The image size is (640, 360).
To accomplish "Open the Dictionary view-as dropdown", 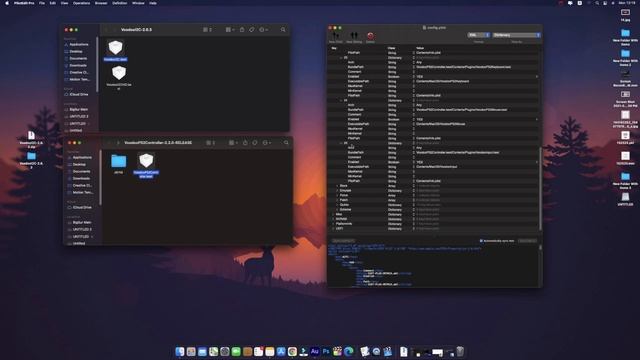I will coord(516,35).
